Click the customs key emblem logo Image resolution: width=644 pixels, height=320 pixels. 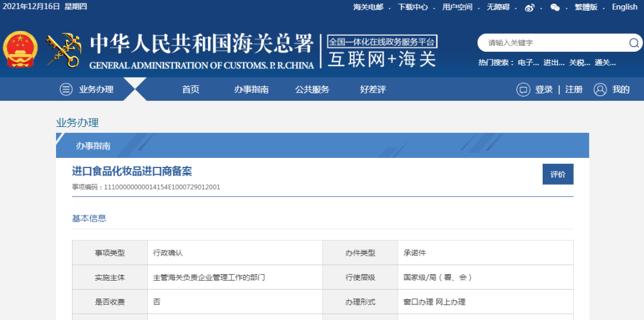click(x=64, y=50)
